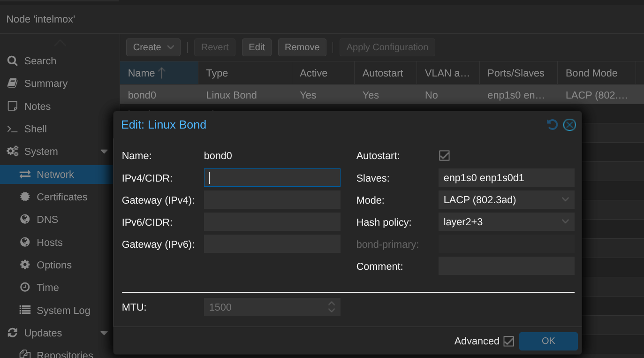This screenshot has width=644, height=358.
Task: Open the Create dropdown button
Action: 153,47
